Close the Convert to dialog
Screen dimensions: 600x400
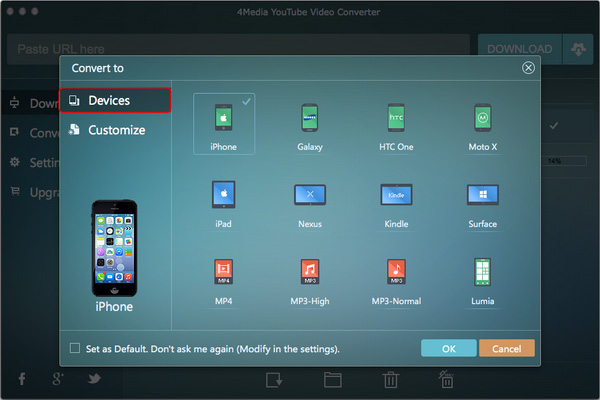click(x=528, y=68)
